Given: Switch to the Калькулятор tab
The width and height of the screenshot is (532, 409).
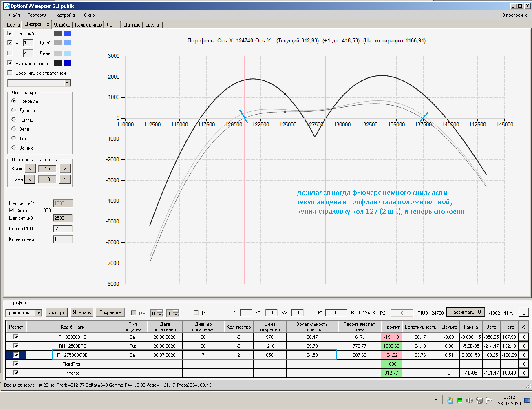Looking at the screenshot, I should point(88,25).
